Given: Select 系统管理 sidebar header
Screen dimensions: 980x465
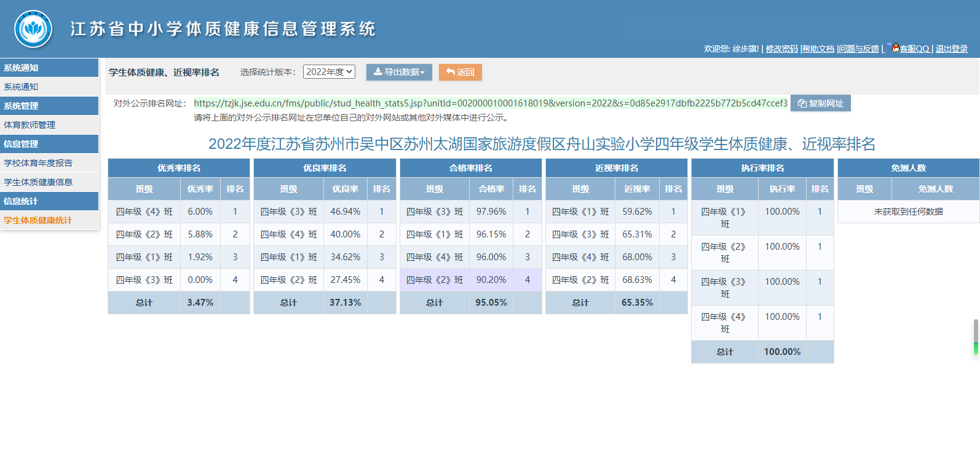Looking at the screenshot, I should point(49,106).
